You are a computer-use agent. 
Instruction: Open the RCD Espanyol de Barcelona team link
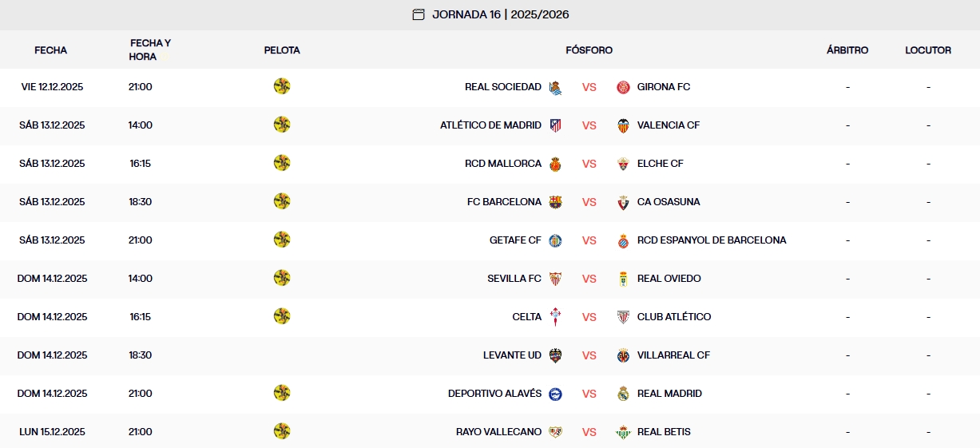pyautogui.click(x=711, y=240)
